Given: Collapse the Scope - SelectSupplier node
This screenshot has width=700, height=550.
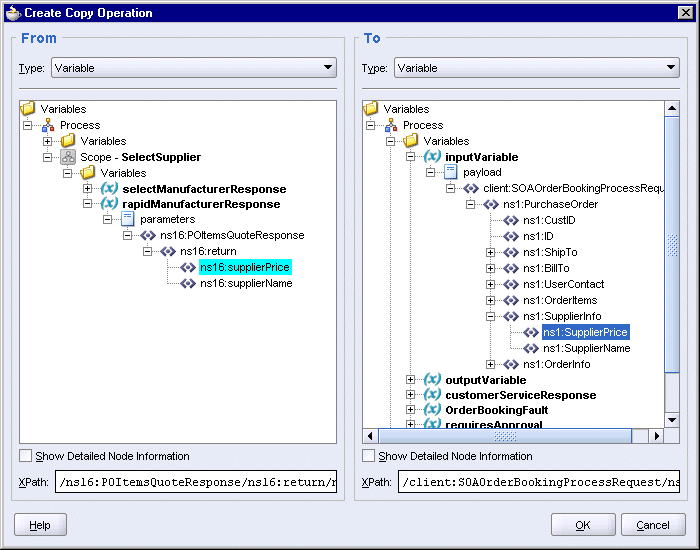Looking at the screenshot, I should 47,158.
